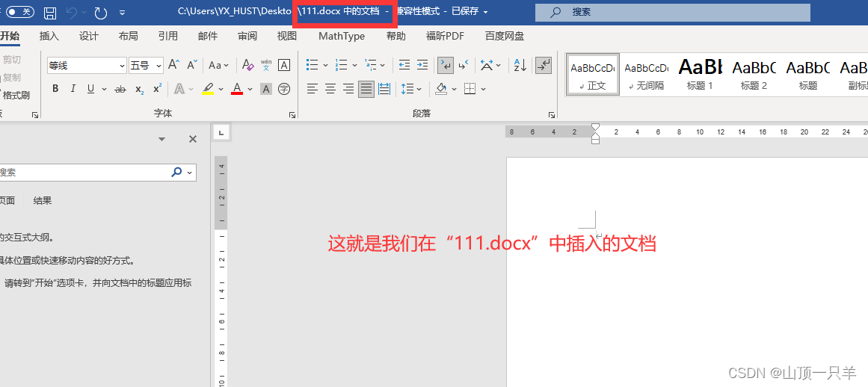Center the paragraph text
Viewport: 868px width, 387px height.
[330, 88]
